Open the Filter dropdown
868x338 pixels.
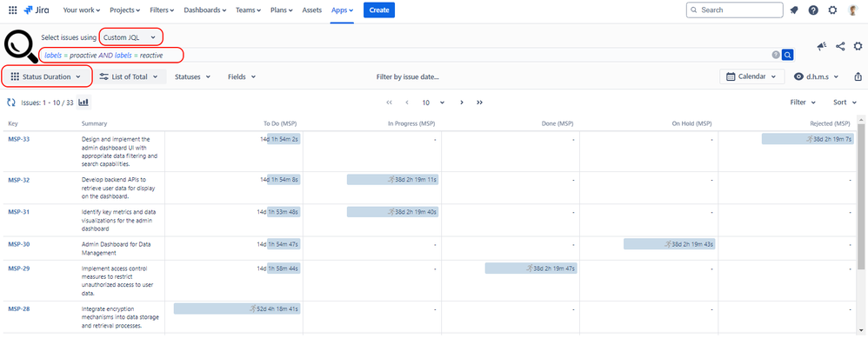click(803, 103)
